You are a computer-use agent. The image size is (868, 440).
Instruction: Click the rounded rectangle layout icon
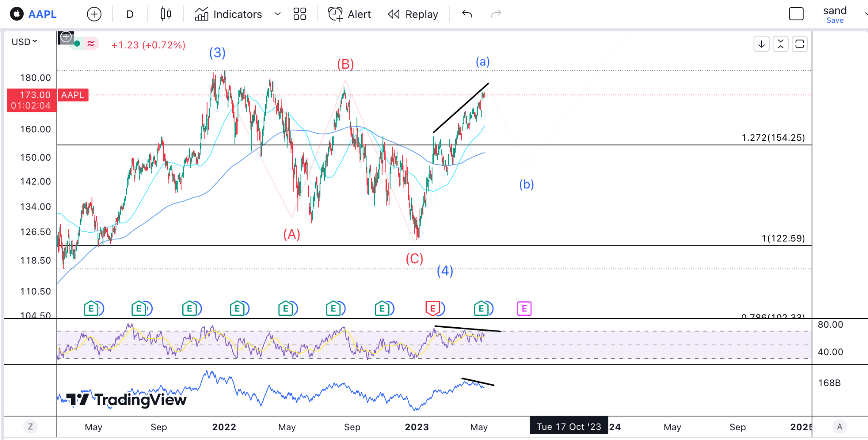tap(796, 14)
